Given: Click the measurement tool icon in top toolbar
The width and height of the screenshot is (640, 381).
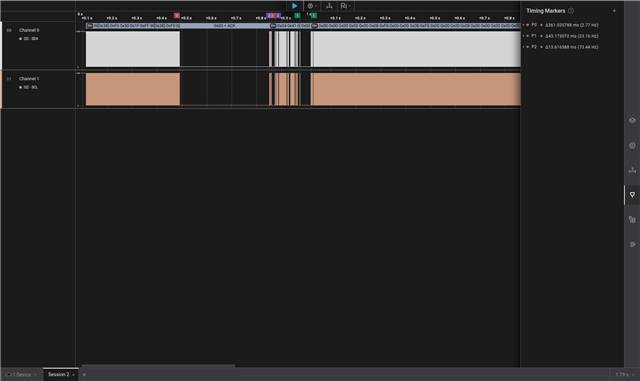Looking at the screenshot, I should pyautogui.click(x=329, y=6).
